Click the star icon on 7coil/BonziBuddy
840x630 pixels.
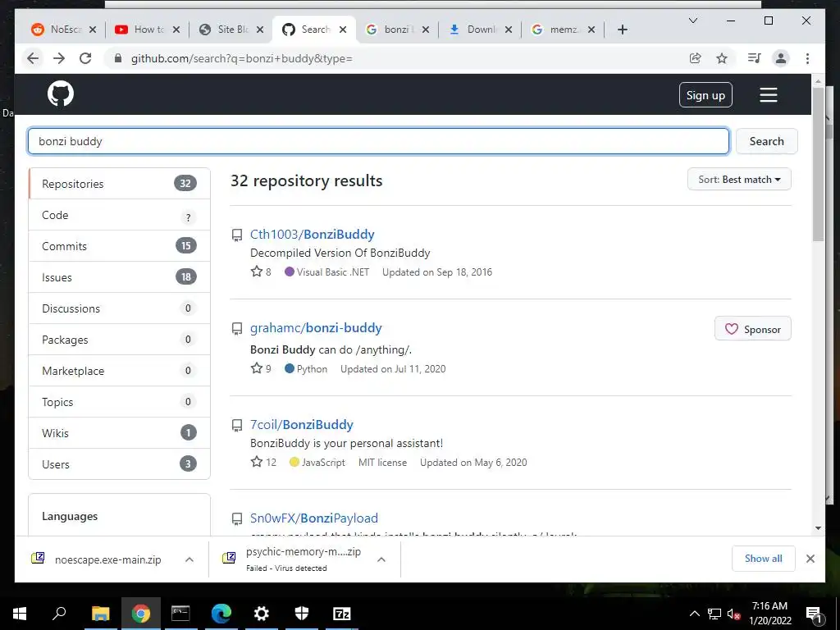[x=257, y=462]
